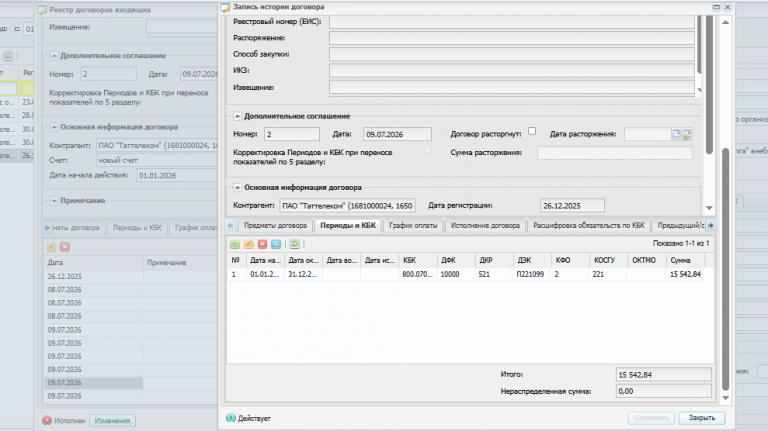Click the Сумма расторжения input field
Viewport: 768px width, 431px height.
[615, 153]
